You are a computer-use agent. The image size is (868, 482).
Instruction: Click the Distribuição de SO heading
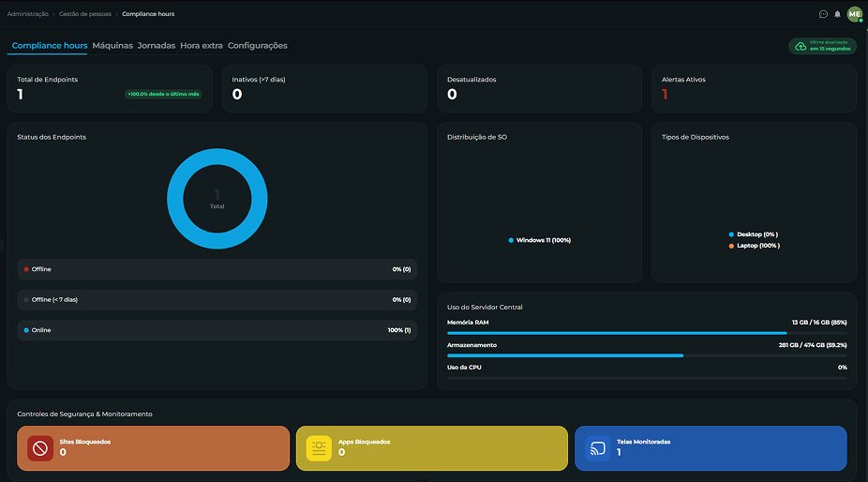(x=476, y=138)
